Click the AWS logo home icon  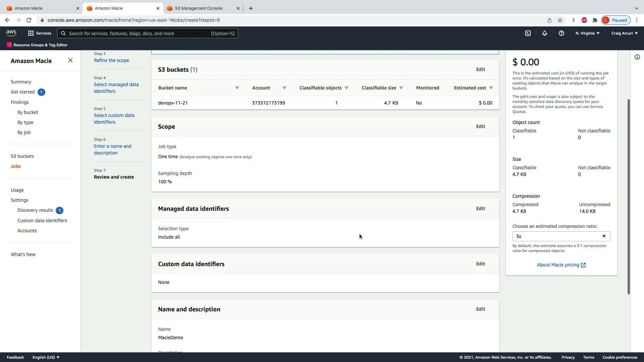pos(11,33)
